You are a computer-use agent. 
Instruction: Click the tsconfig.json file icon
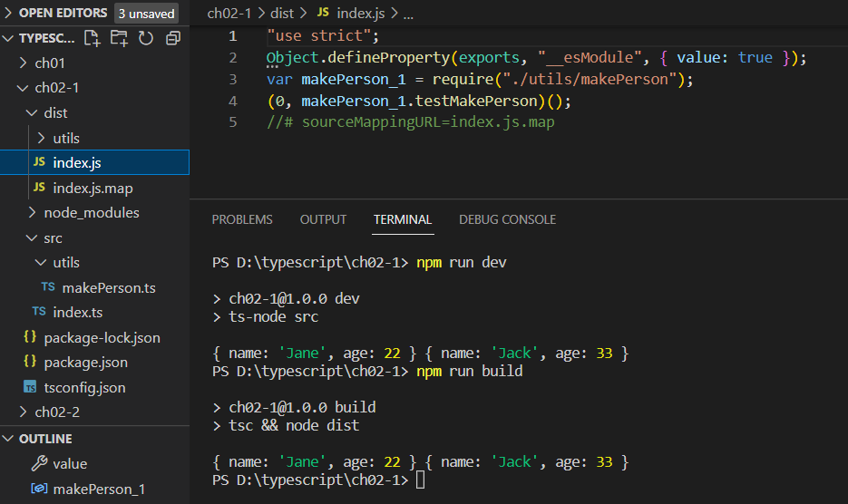pos(30,387)
